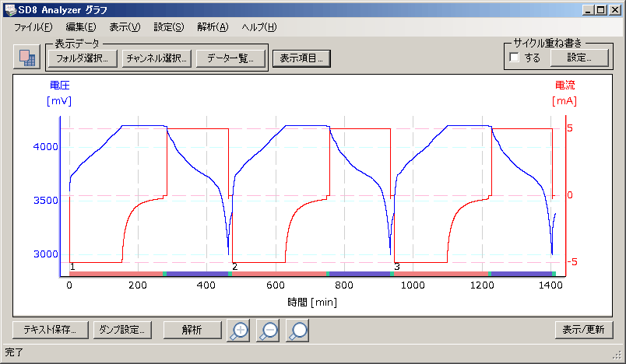Screen dimensions: 626x364
Task: Open the 設定(S) menu
Action: pyautogui.click(x=169, y=27)
